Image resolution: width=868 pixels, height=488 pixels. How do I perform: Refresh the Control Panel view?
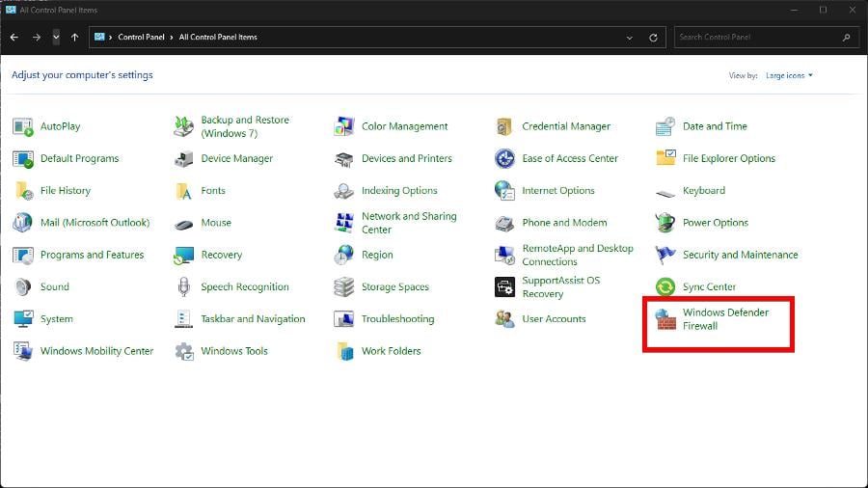coord(653,38)
